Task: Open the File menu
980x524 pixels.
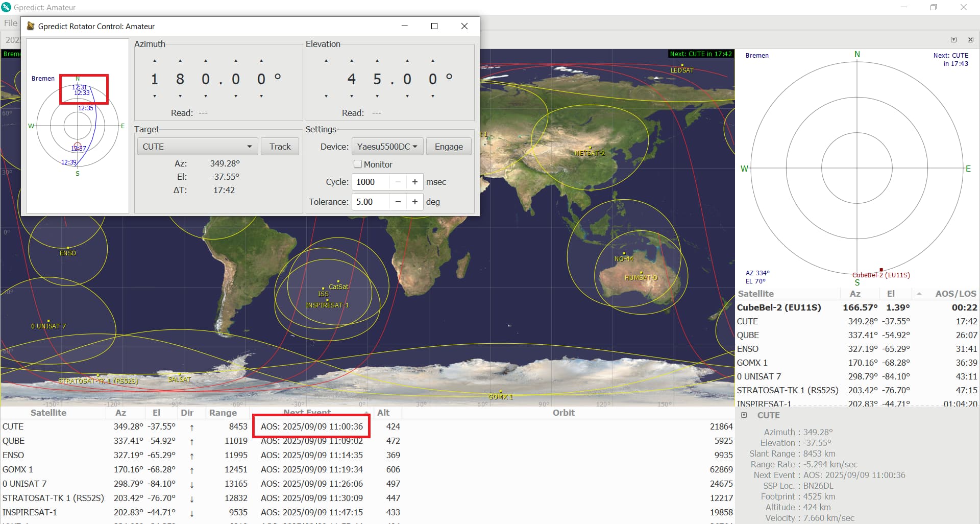Action: click(x=10, y=22)
